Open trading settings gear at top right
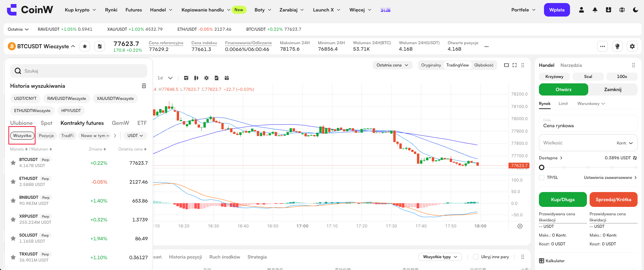This screenshot has height=270, width=644. 632,46
